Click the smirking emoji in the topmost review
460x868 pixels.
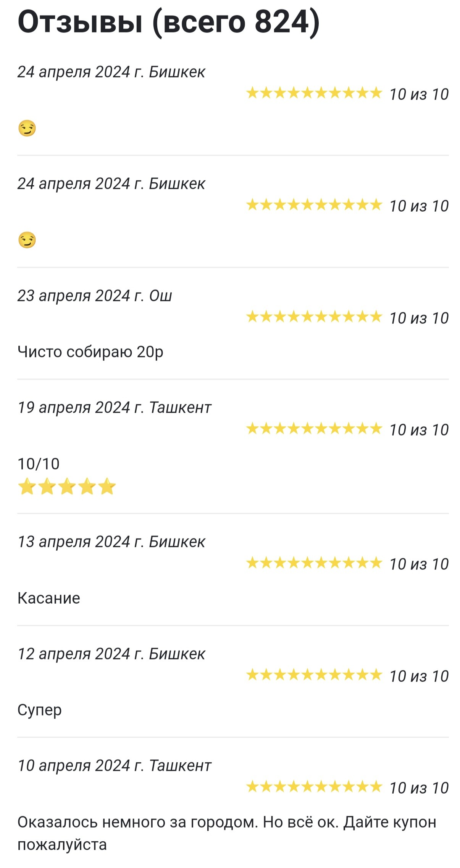[x=27, y=128]
